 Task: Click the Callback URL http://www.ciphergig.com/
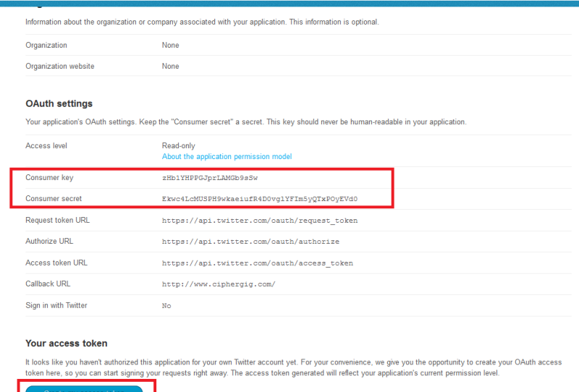(x=219, y=284)
